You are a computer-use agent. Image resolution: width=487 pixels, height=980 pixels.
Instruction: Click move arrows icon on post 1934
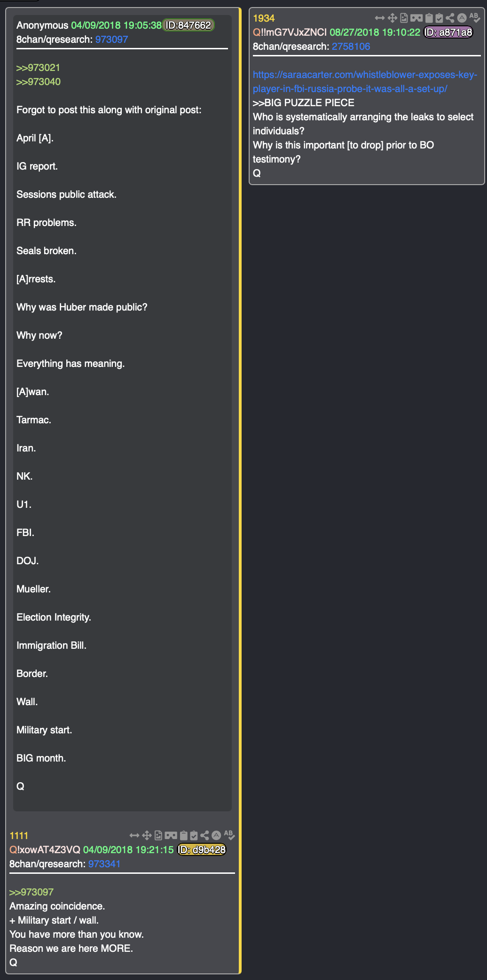392,18
